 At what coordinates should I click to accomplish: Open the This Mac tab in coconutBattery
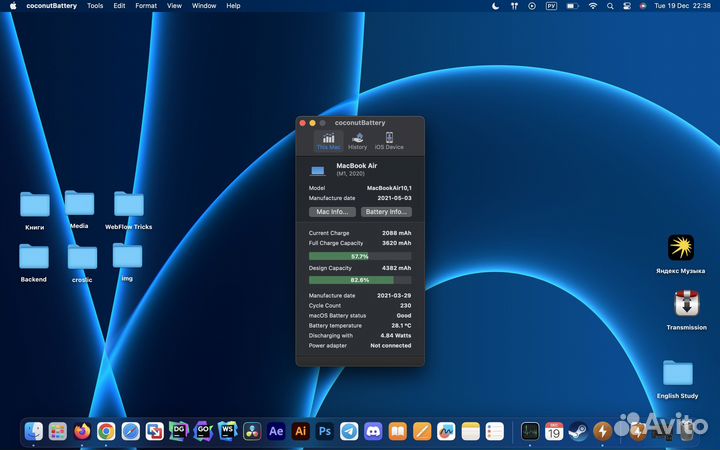328,141
